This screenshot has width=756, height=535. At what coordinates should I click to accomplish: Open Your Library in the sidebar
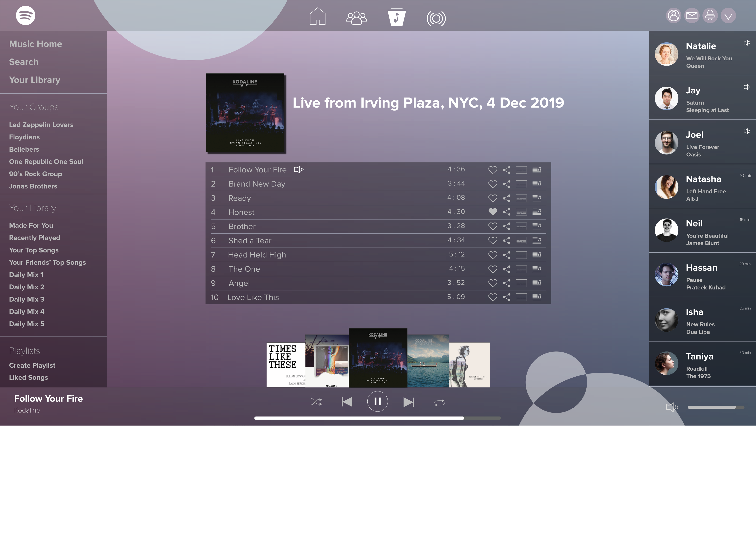coord(35,80)
